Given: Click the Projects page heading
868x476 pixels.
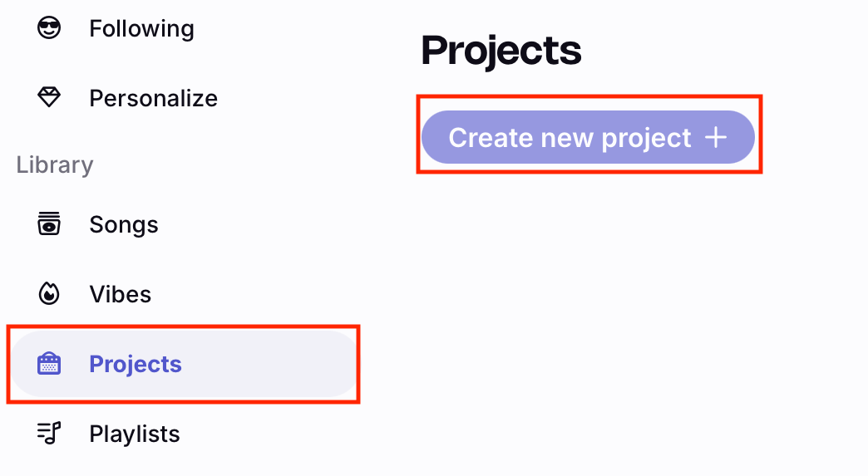Looking at the screenshot, I should pyautogui.click(x=501, y=51).
